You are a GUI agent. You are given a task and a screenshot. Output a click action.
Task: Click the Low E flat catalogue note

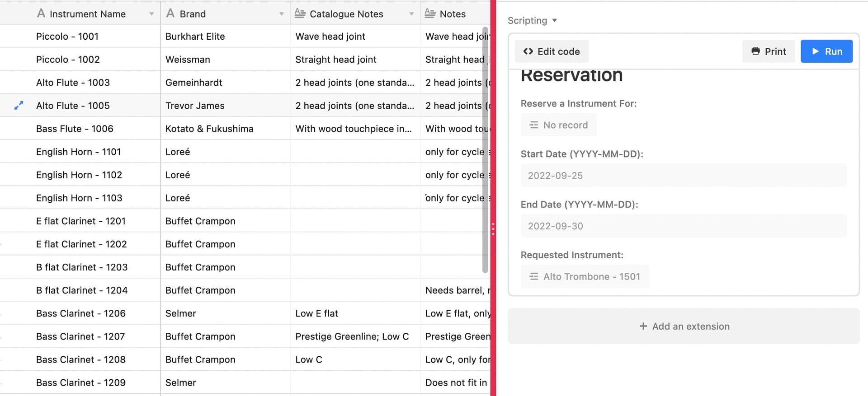click(355, 313)
